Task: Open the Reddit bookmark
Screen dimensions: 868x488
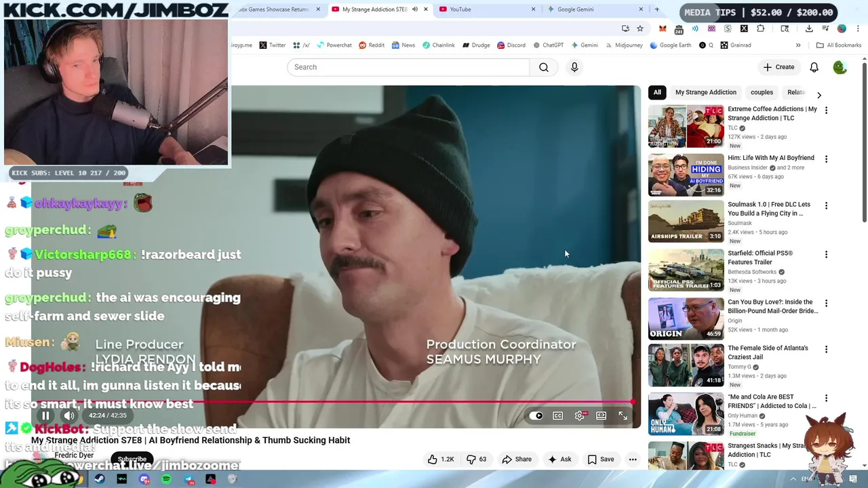Action: [371, 45]
